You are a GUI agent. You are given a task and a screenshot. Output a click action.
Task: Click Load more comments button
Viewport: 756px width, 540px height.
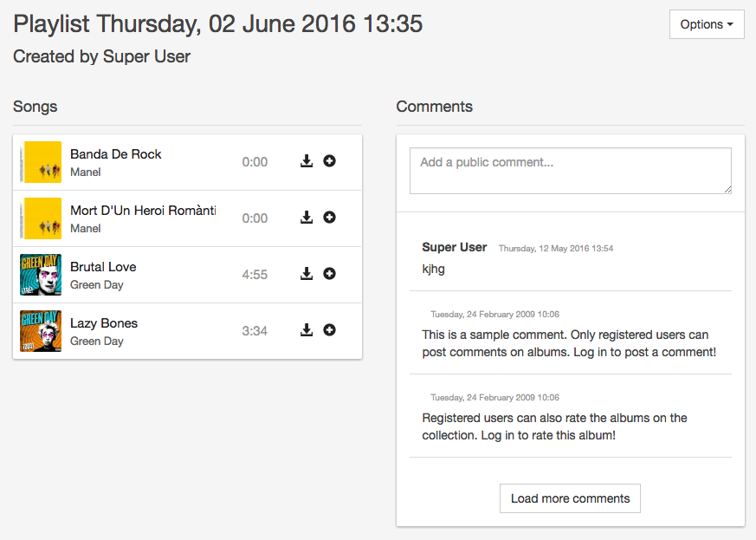(x=570, y=498)
